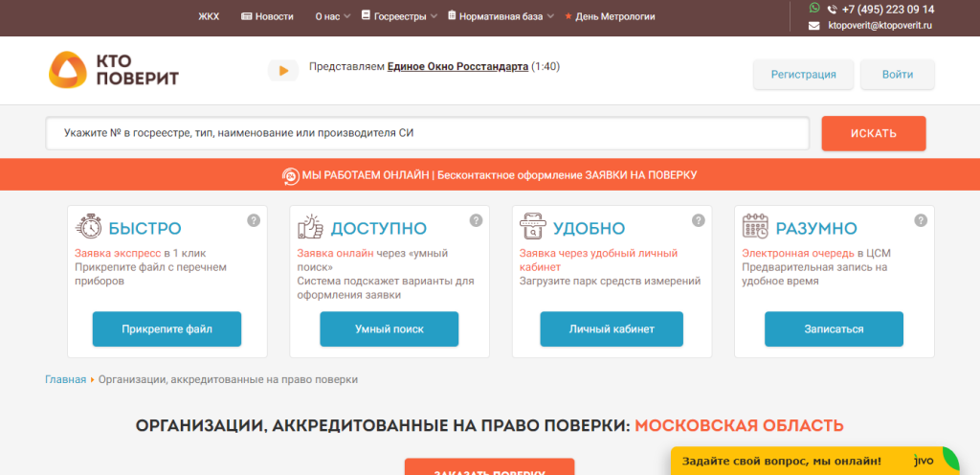This screenshot has height=475, width=980.
Task: Open the Новости menu item
Action: (268, 16)
